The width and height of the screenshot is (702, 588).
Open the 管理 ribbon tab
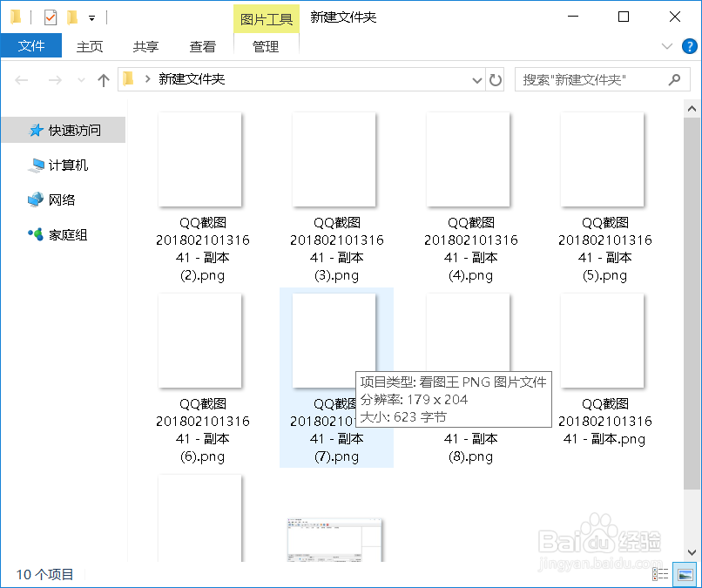coord(266,46)
